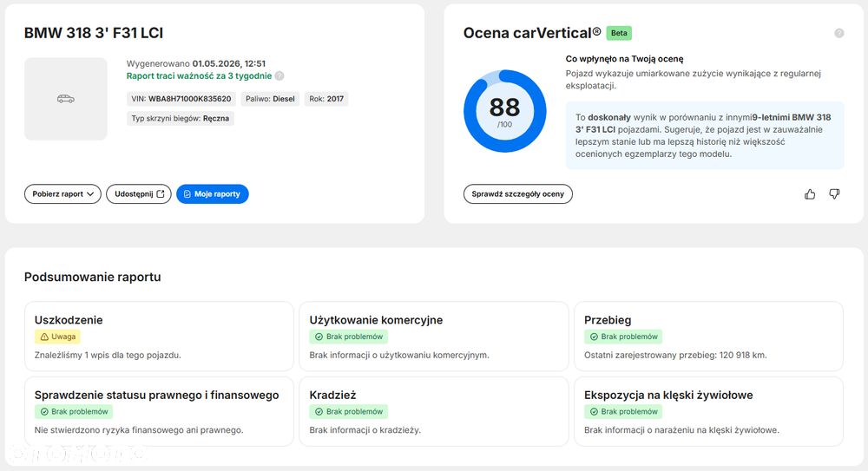Click the 88/100 score ring
Viewport: 868px width, 471px height.
click(505, 111)
